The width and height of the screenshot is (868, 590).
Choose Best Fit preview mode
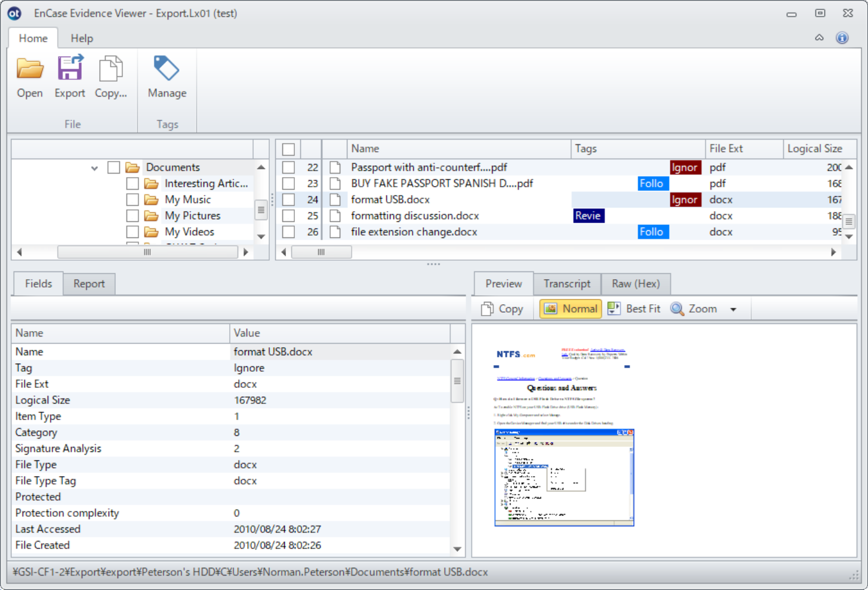634,308
